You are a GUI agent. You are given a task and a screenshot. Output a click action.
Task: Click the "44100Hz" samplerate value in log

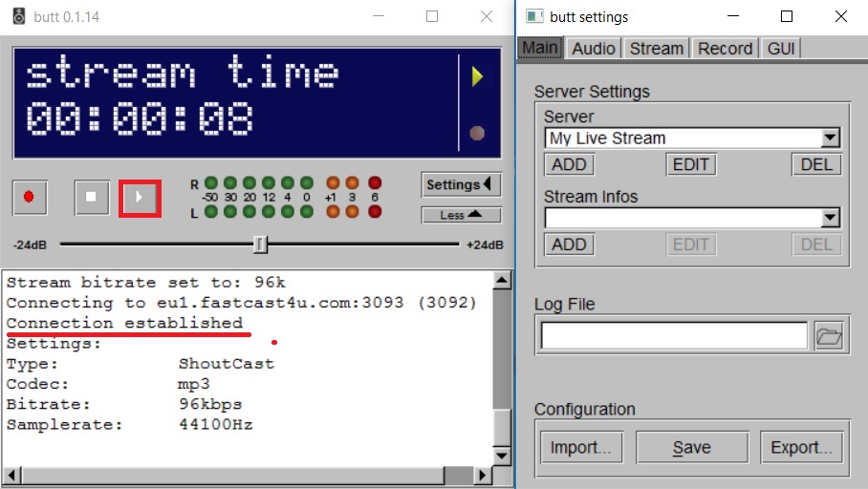pos(215,425)
